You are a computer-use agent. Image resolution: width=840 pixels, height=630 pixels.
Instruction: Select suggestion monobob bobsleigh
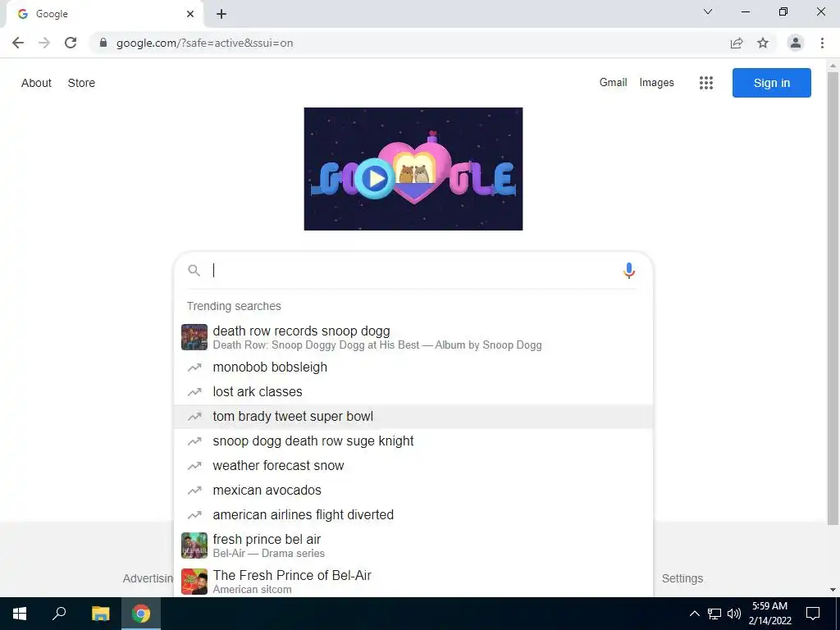pos(413,367)
